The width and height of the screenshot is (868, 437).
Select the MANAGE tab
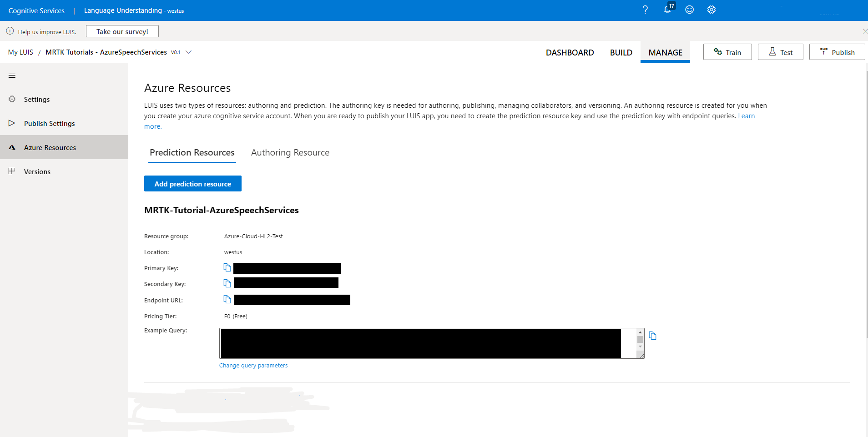point(665,52)
